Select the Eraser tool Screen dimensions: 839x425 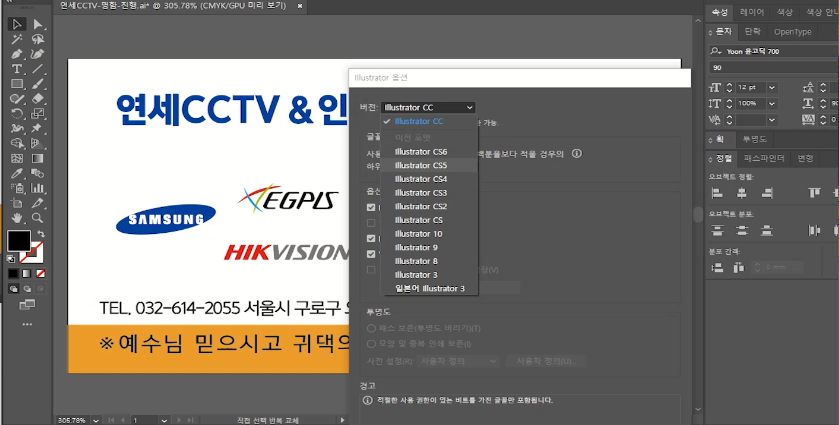[x=37, y=98]
